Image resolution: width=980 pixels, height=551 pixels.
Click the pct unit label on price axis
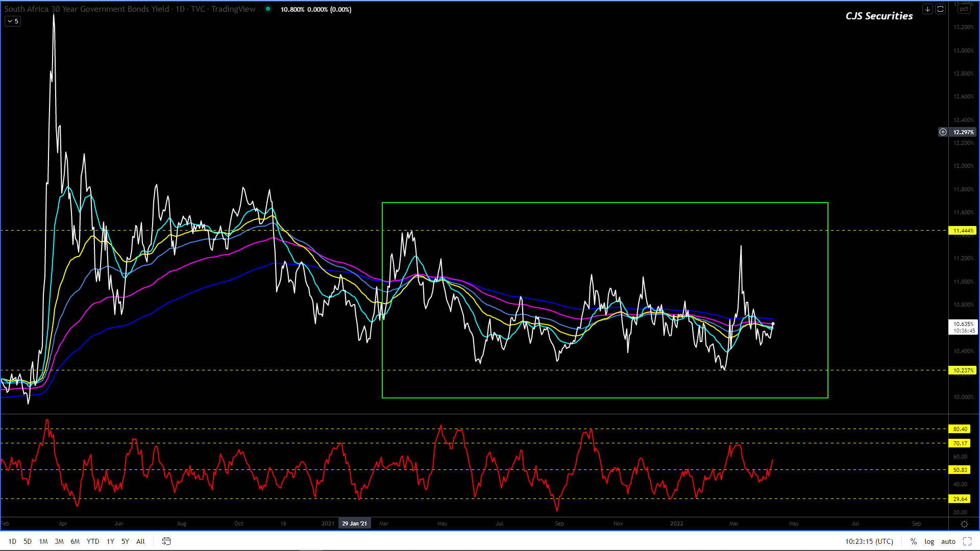pos(964,9)
